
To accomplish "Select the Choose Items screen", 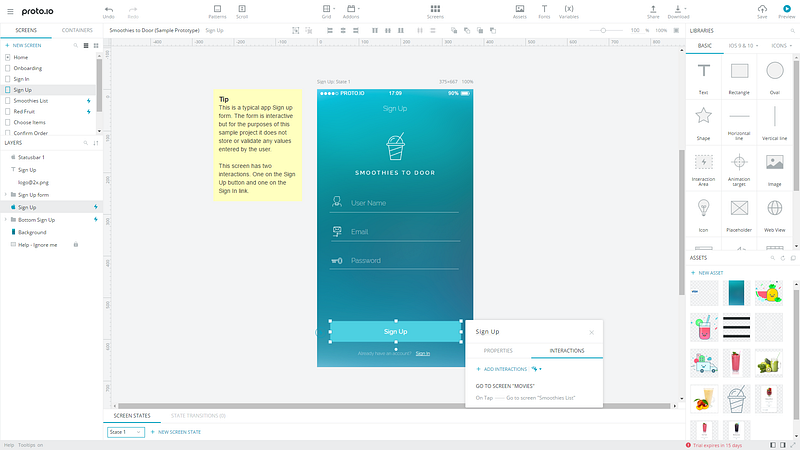I will coord(49,122).
